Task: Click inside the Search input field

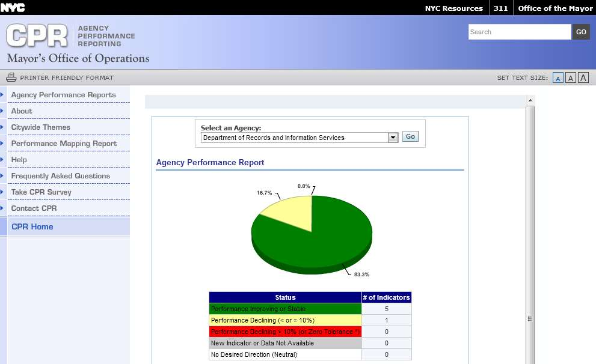Action: pos(520,32)
